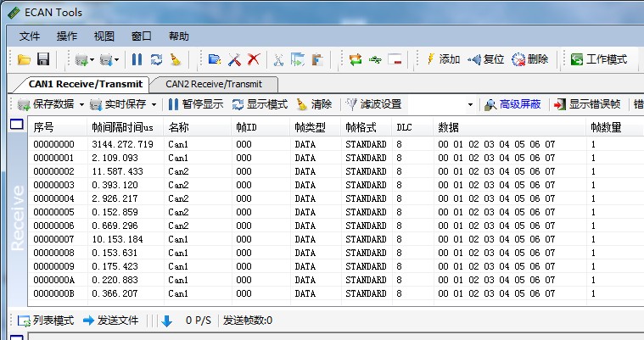Click the 数据 column header
This screenshot has width=644, height=340.
pyautogui.click(x=510, y=127)
